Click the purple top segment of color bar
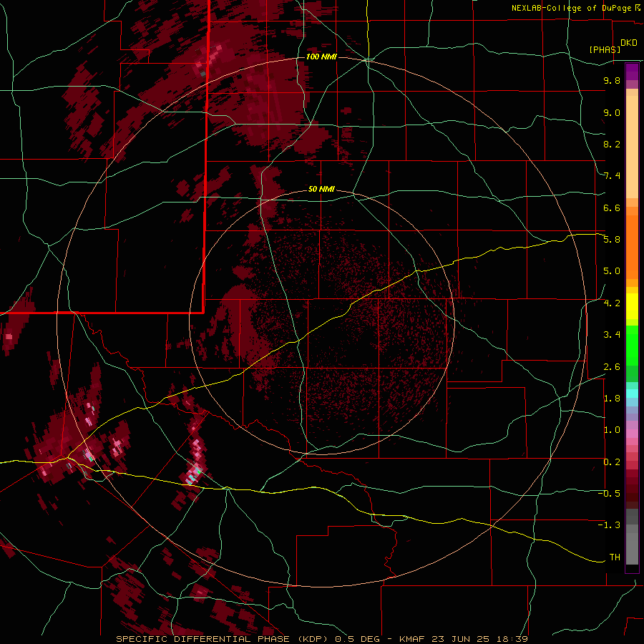Image resolution: width=644 pixels, height=644 pixels. point(632,72)
